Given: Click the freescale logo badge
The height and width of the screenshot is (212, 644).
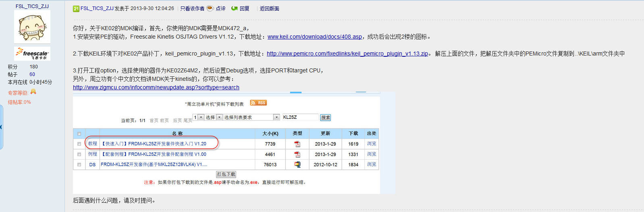Looking at the screenshot, I should point(32,53).
